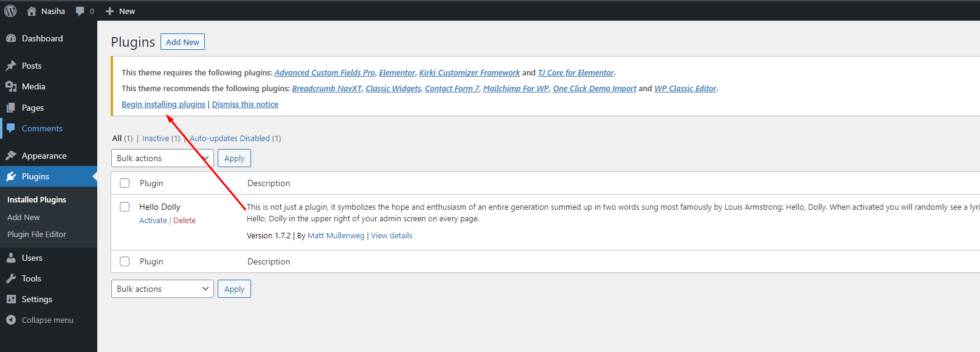
Task: Go to the Users menu item
Action: point(32,258)
